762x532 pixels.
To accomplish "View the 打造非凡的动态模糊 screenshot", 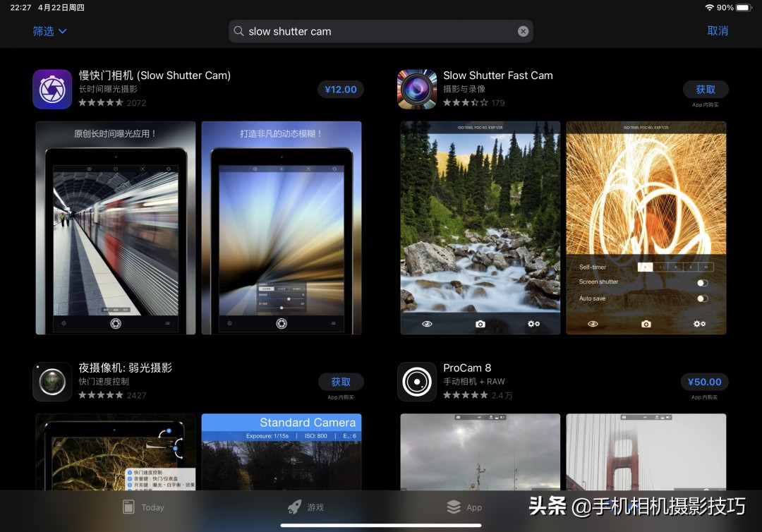I will pos(282,228).
